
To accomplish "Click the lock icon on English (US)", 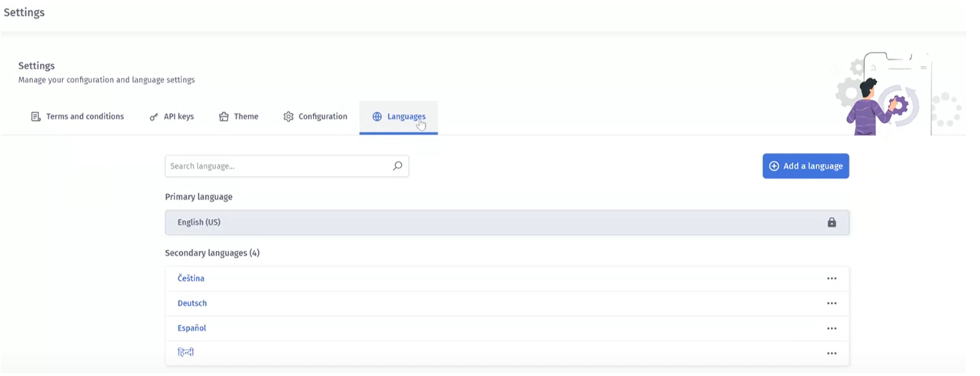I will tap(831, 222).
